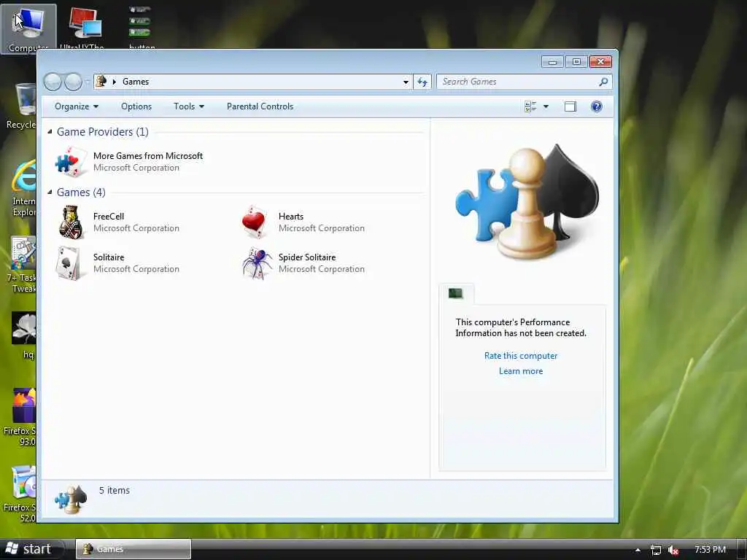Open Parental Controls
Image resolution: width=747 pixels, height=560 pixels.
260,106
